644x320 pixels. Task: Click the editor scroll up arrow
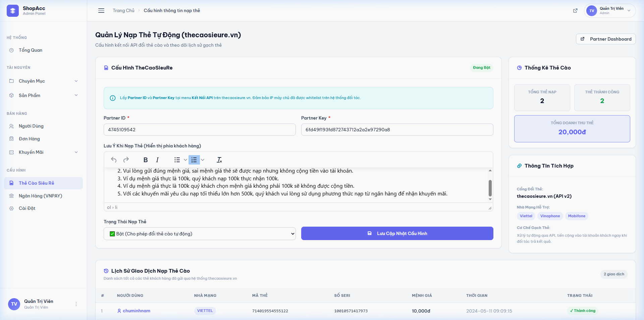(x=490, y=171)
